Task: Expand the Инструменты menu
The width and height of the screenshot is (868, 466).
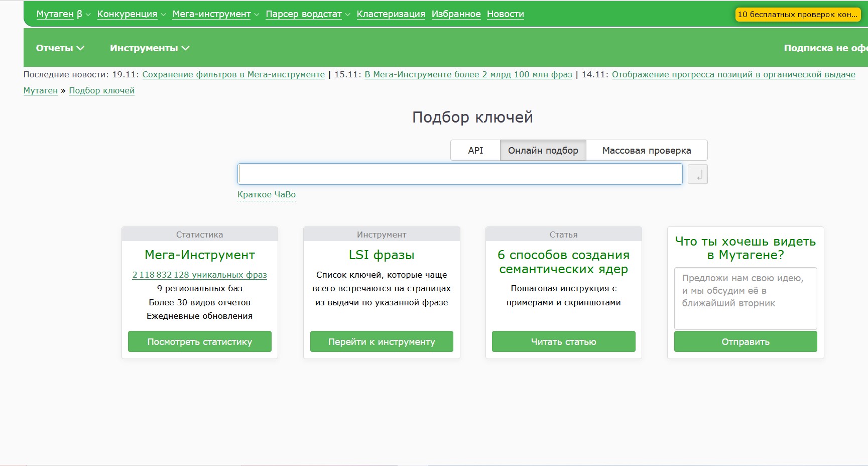Action: point(149,48)
